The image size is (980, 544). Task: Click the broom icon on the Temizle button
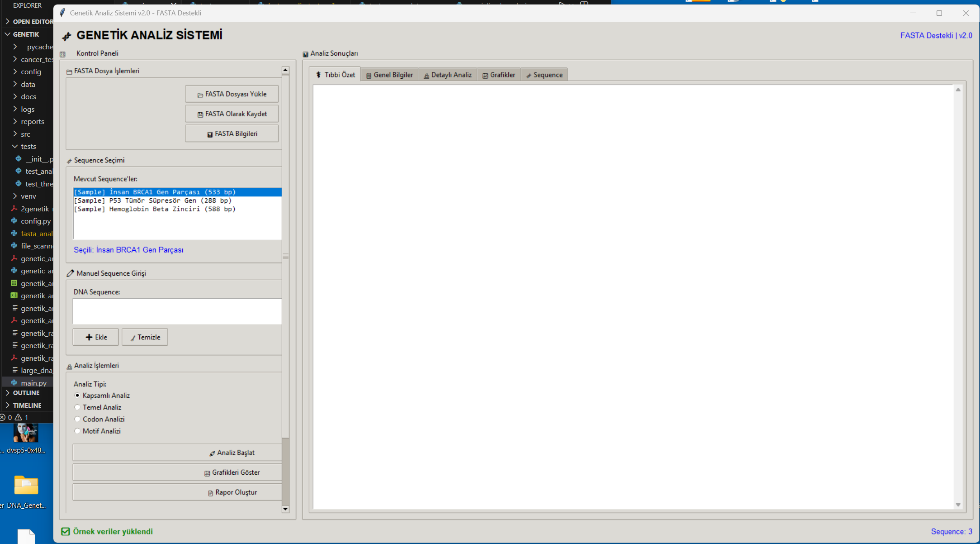pos(133,338)
